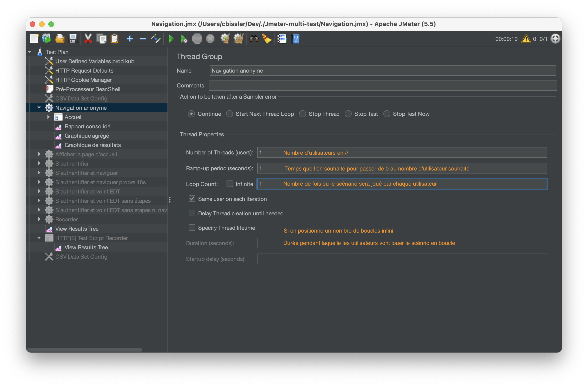Click Start no pauses toolbar icon
Viewport: 588px width, 387px height.
click(184, 39)
